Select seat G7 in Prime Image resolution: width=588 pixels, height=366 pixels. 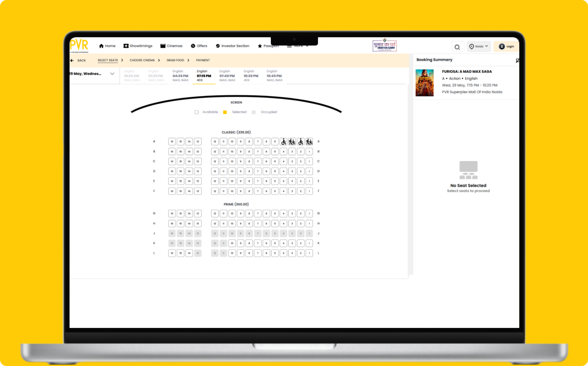click(x=258, y=213)
